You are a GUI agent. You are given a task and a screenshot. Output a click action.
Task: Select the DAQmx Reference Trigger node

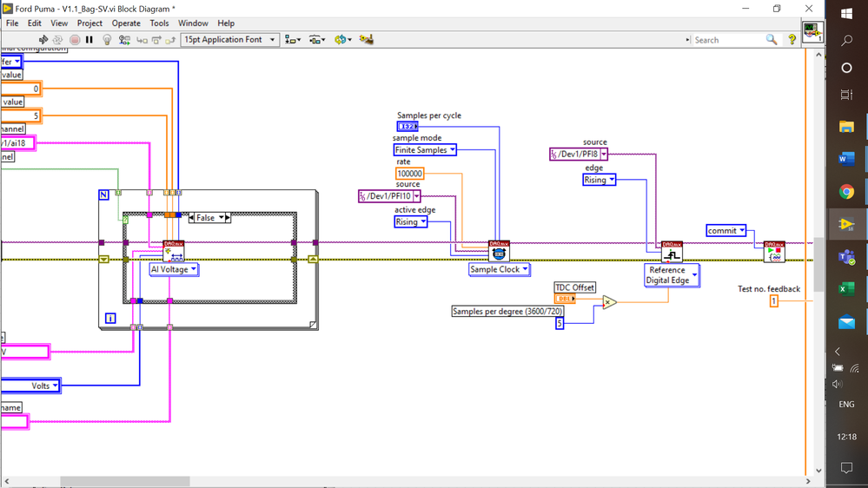point(672,252)
